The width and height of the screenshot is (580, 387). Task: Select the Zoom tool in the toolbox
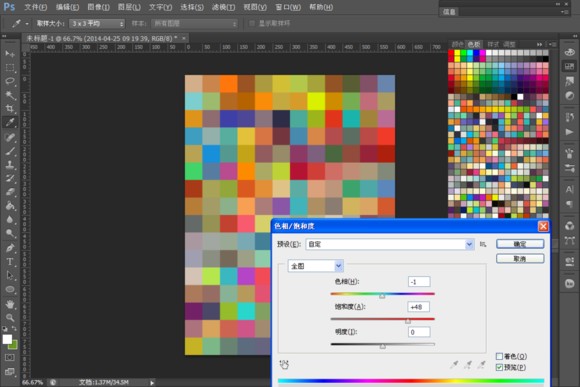(10, 317)
